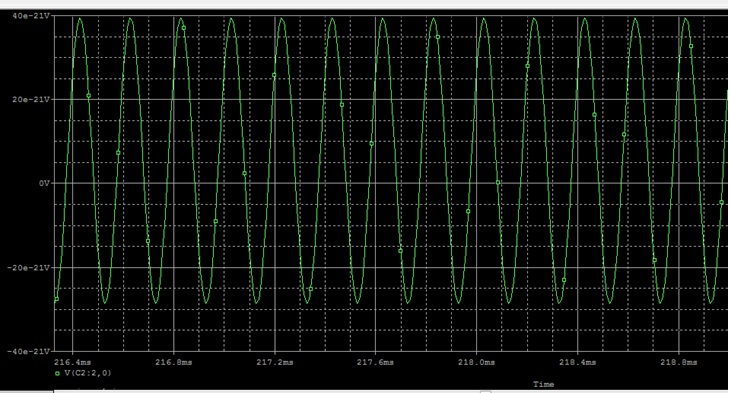The image size is (730, 393).
Task: Click the 0V Y-axis label
Action: pyautogui.click(x=44, y=183)
